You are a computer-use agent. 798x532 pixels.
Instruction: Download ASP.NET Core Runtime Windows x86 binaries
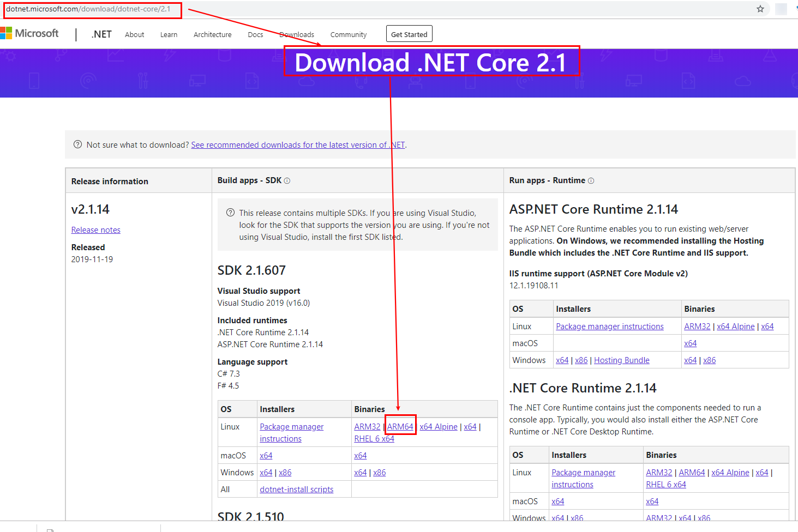coord(710,360)
